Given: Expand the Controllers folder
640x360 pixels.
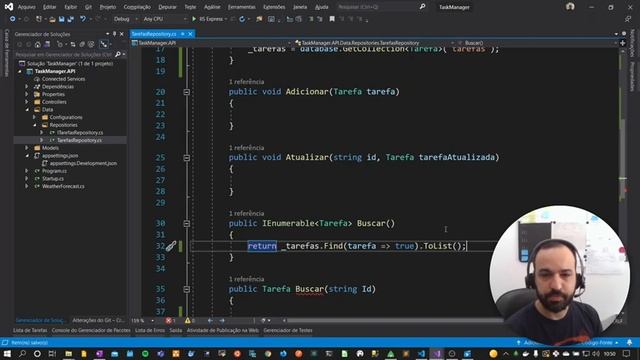Looking at the screenshot, I should [x=27, y=102].
